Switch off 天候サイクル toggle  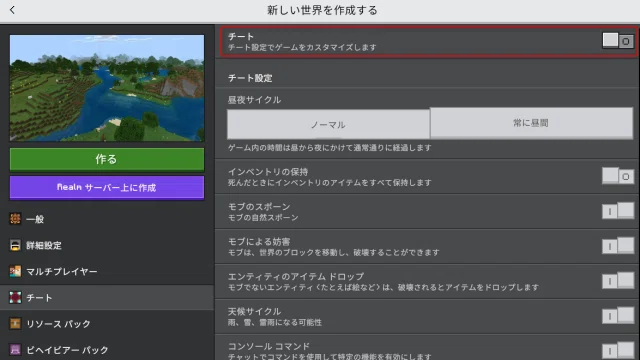pos(618,316)
